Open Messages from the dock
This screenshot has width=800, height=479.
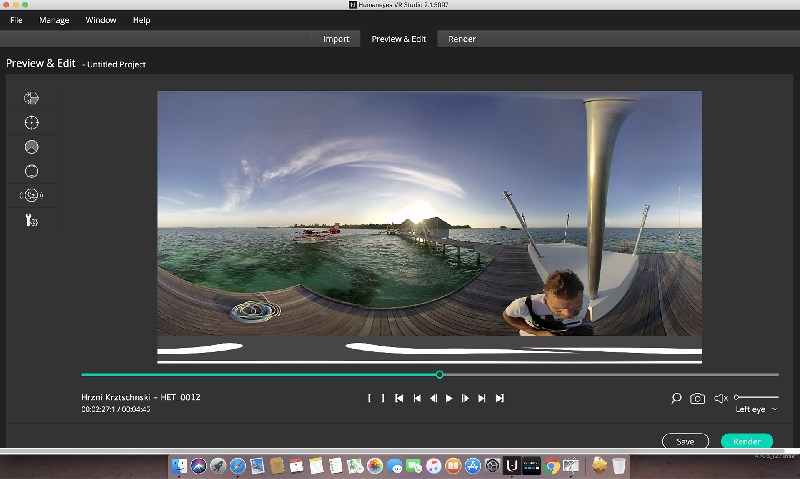(x=394, y=465)
